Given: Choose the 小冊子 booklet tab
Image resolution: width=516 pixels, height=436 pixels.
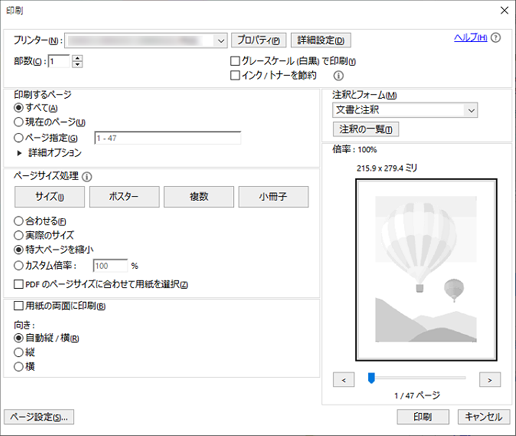Looking at the screenshot, I should click(x=273, y=197).
